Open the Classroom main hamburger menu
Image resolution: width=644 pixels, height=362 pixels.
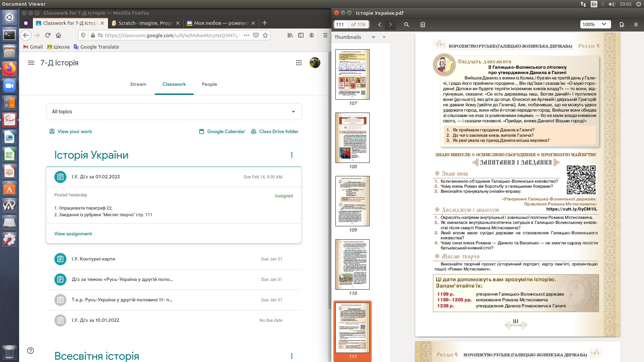pyautogui.click(x=31, y=63)
